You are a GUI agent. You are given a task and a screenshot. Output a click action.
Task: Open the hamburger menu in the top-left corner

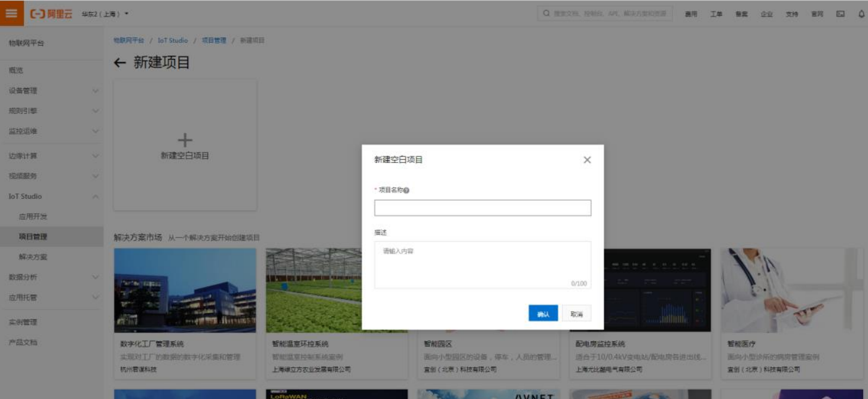[x=12, y=13]
